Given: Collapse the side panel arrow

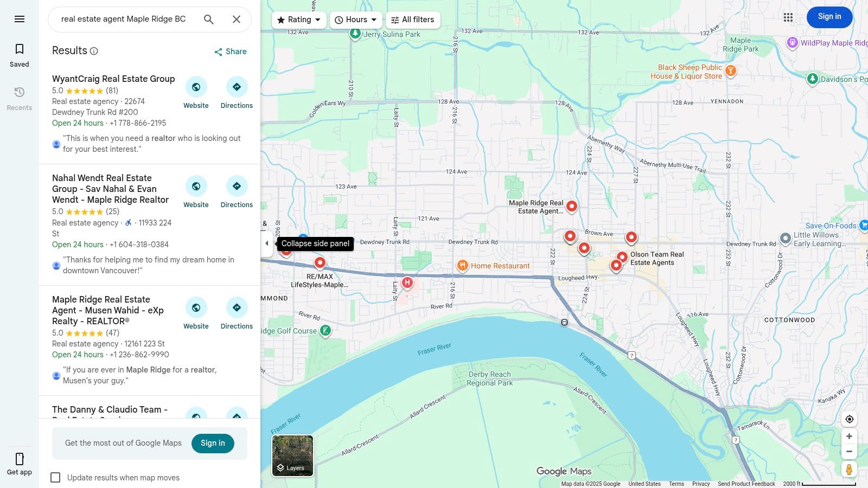Looking at the screenshot, I should 266,243.
